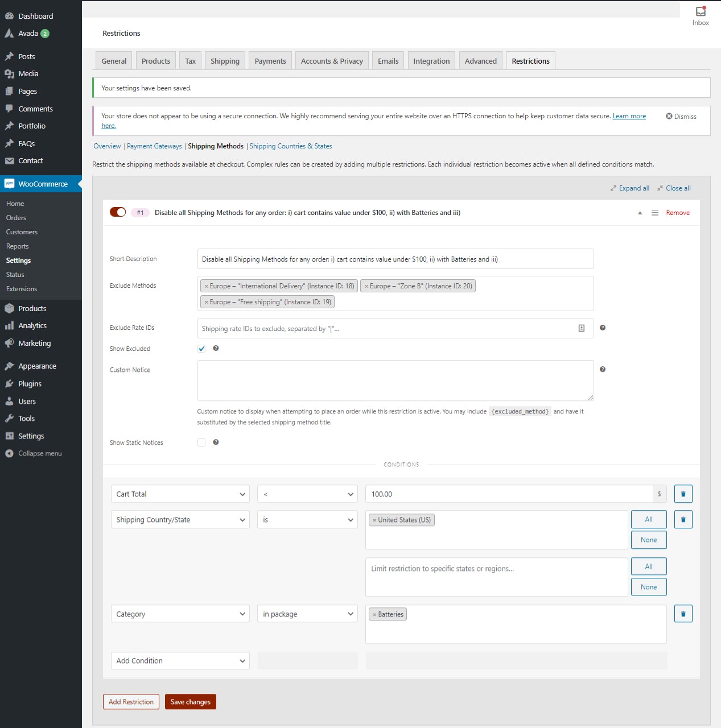Click the Save changes button
The height and width of the screenshot is (728, 721).
coord(191,702)
